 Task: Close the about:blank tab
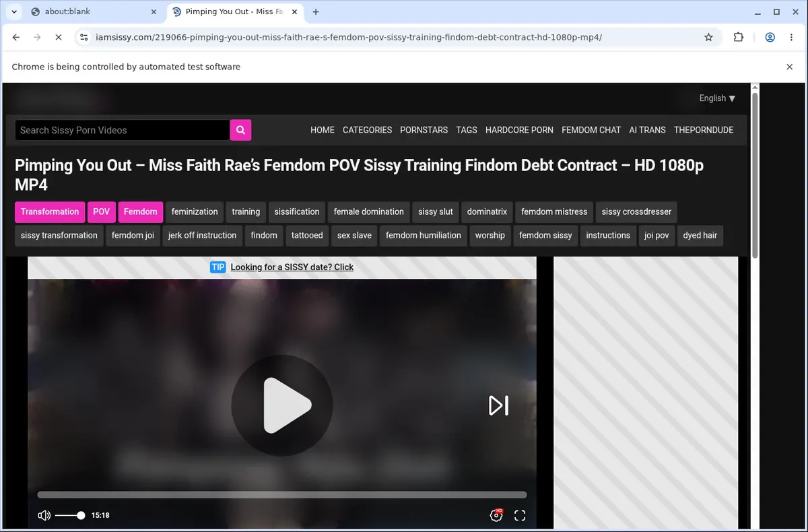(154, 11)
